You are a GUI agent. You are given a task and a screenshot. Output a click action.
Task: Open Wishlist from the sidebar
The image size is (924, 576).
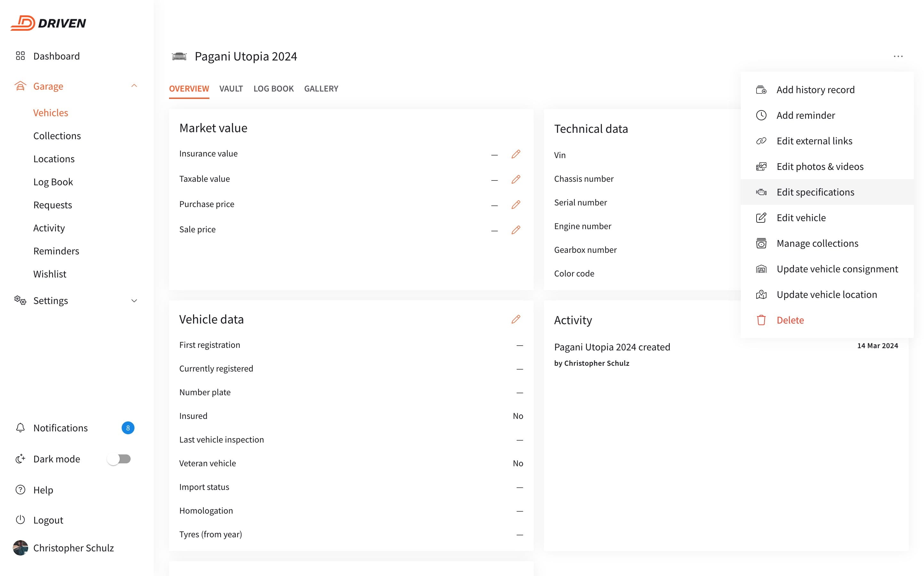[x=50, y=274]
